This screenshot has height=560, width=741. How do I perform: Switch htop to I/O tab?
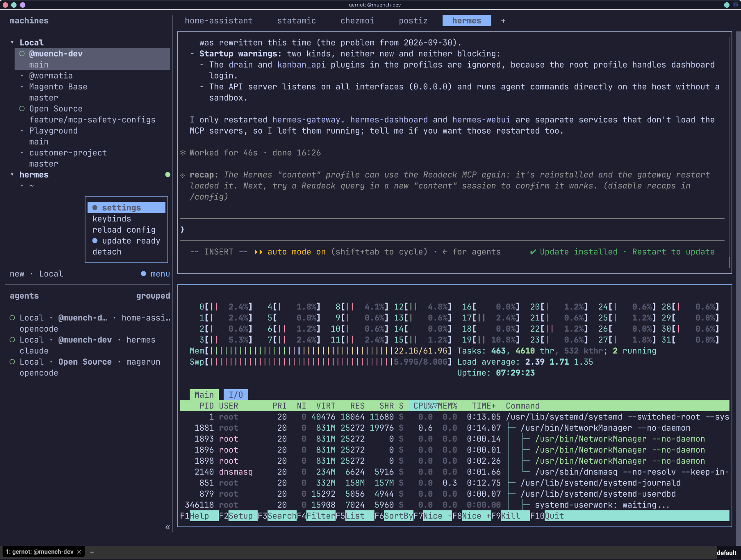(x=236, y=395)
